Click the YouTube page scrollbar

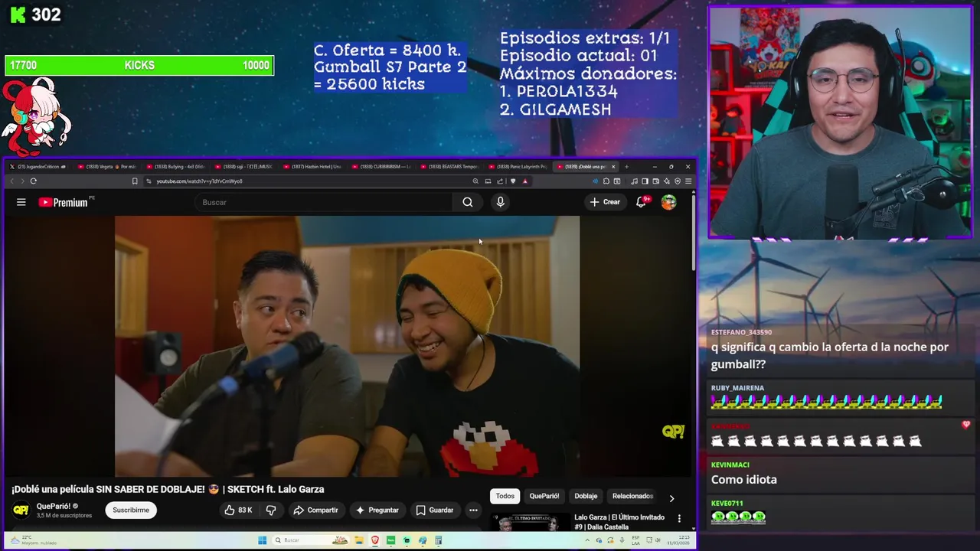tap(694, 233)
